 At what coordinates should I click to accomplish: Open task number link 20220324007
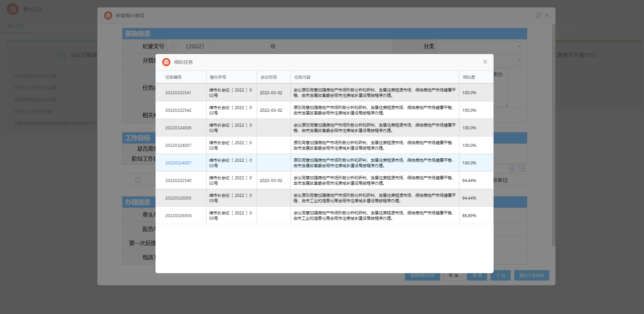click(178, 163)
